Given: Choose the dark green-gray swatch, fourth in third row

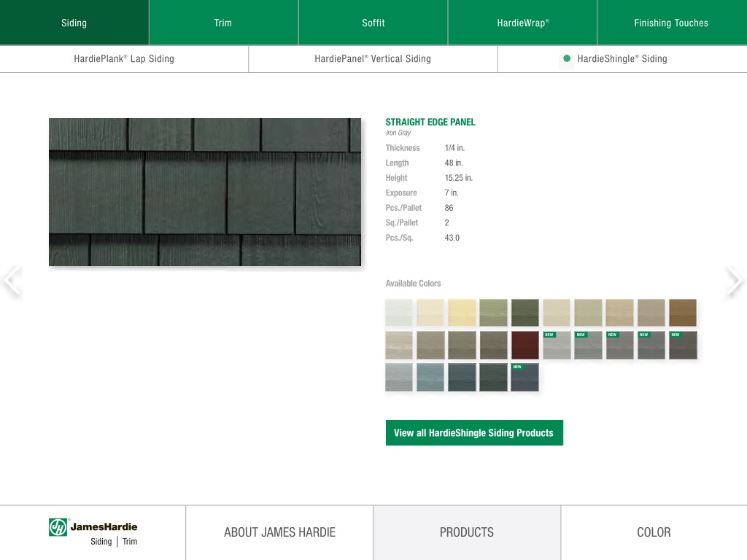Looking at the screenshot, I should [493, 377].
